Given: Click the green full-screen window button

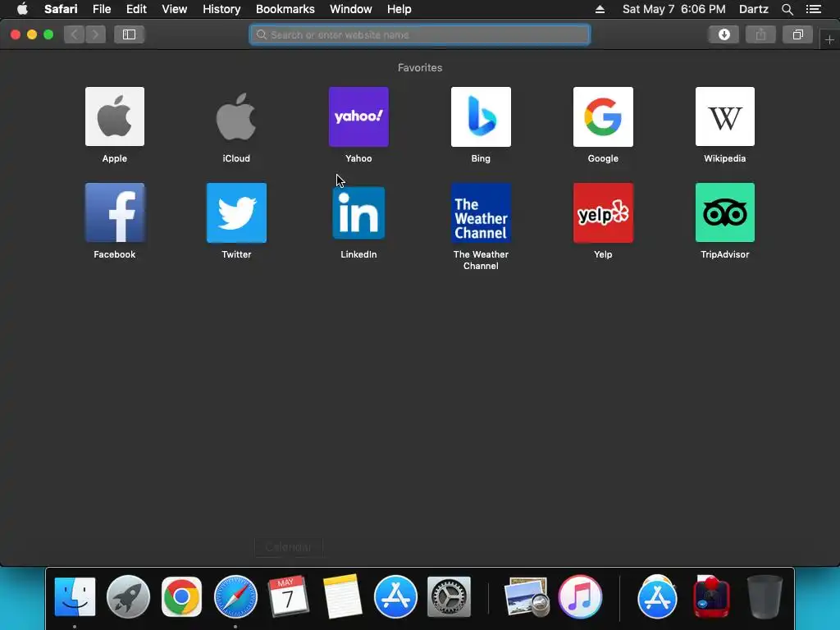Looking at the screenshot, I should pos(48,34).
